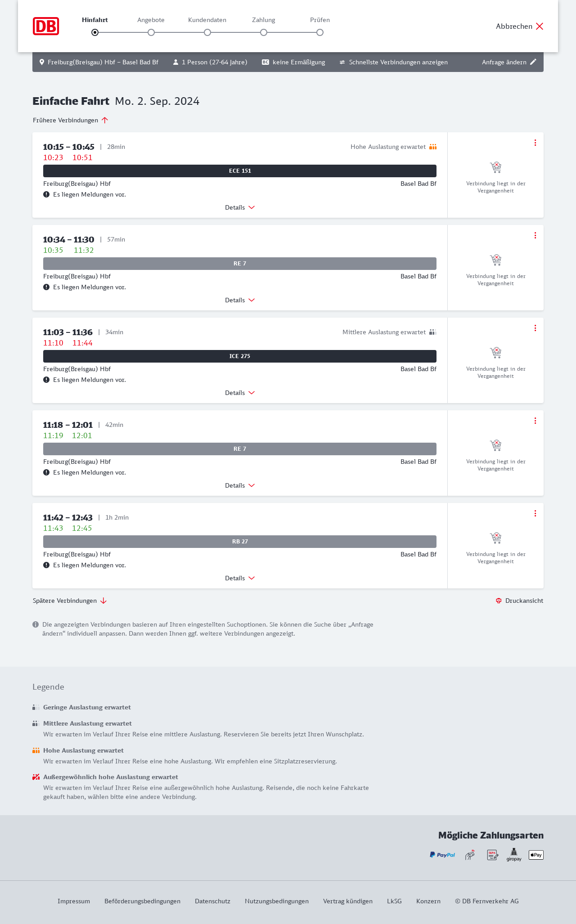Select the Hinfahrt step radio marker
The image size is (576, 924).
95,32
